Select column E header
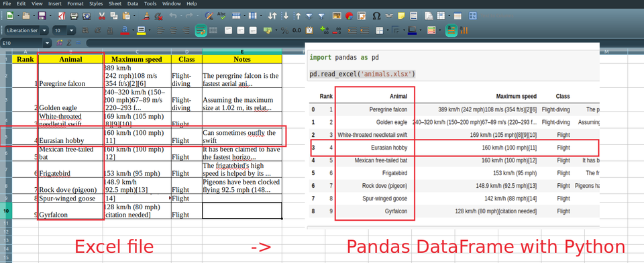This screenshot has height=263, width=644. tap(242, 52)
